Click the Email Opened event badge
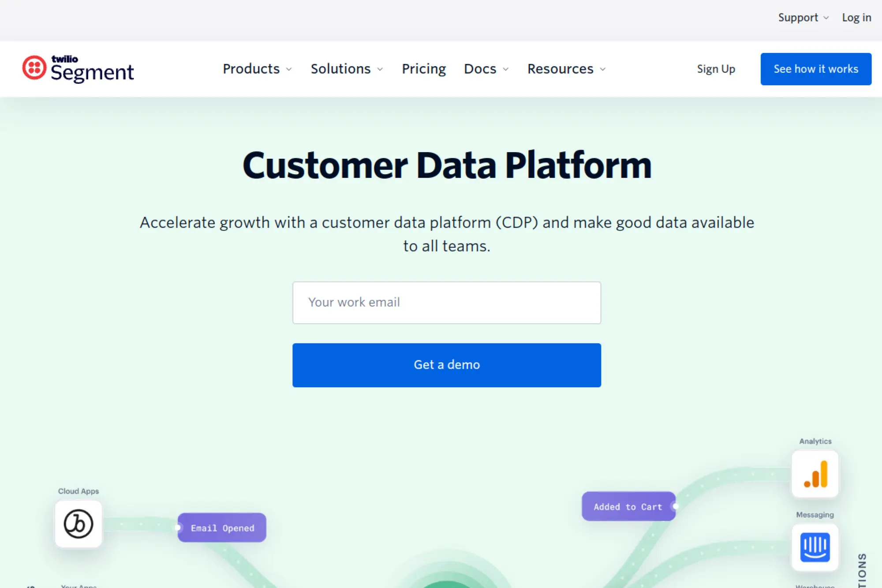The image size is (882, 588). point(222,528)
